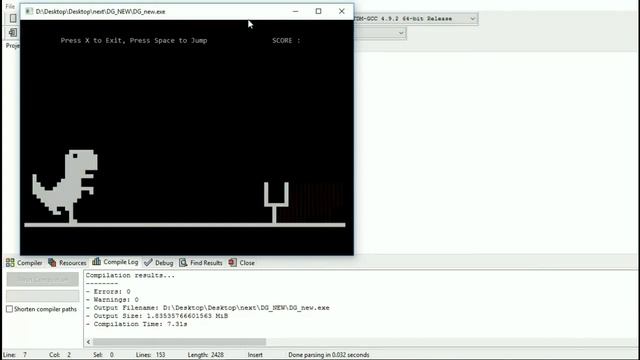Click 'Length: 2428' in the status bar

click(206, 355)
